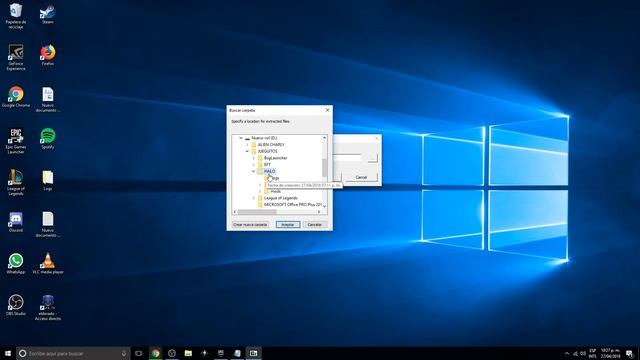Click Crear nueva carpeta button
Image resolution: width=640 pixels, height=360 pixels.
coord(250,224)
